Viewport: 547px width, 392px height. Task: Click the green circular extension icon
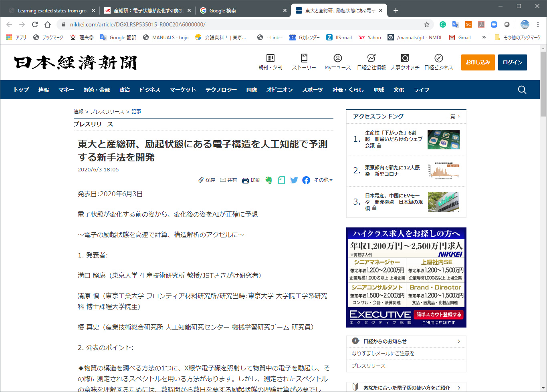tap(443, 24)
